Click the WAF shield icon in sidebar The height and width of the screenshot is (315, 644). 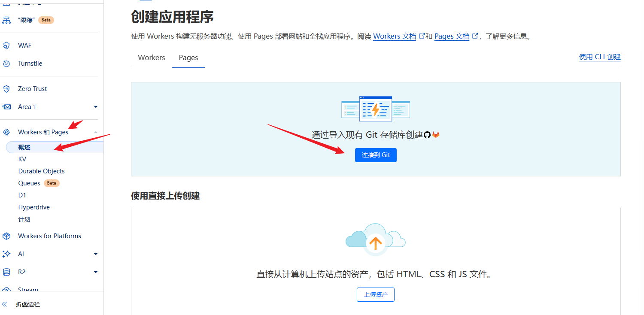pyautogui.click(x=6, y=45)
